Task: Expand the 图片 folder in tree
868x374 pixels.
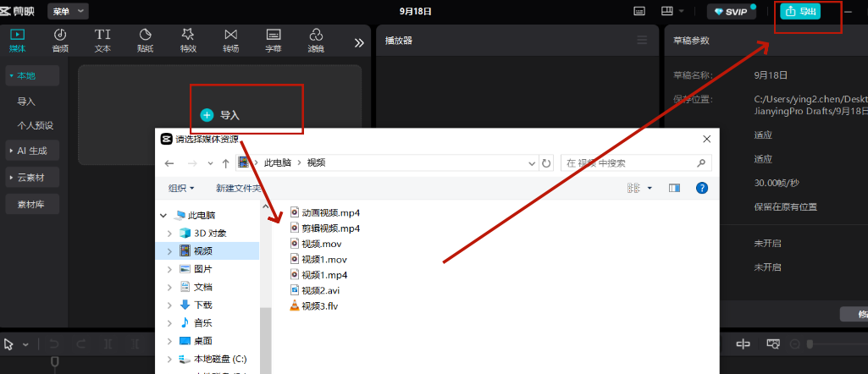Action: [x=170, y=269]
